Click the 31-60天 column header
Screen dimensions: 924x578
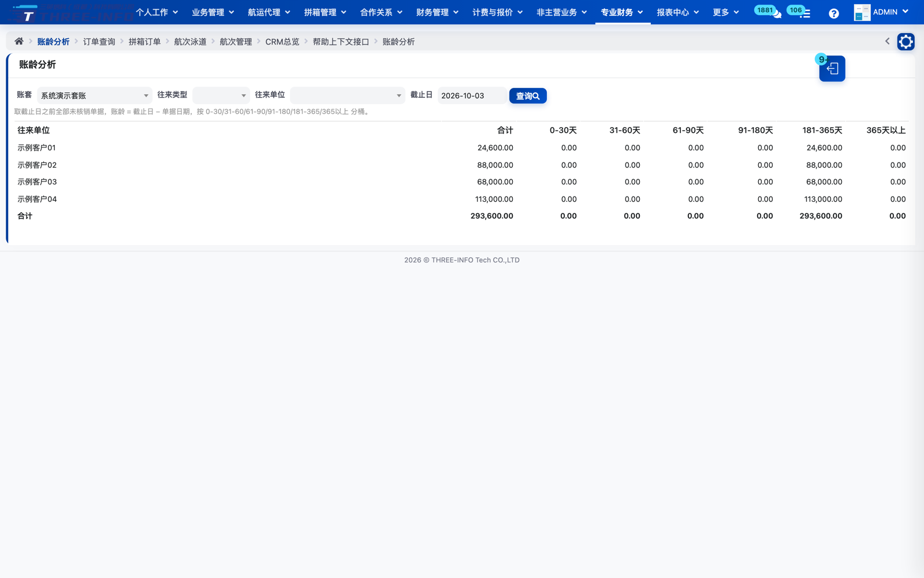coord(624,130)
